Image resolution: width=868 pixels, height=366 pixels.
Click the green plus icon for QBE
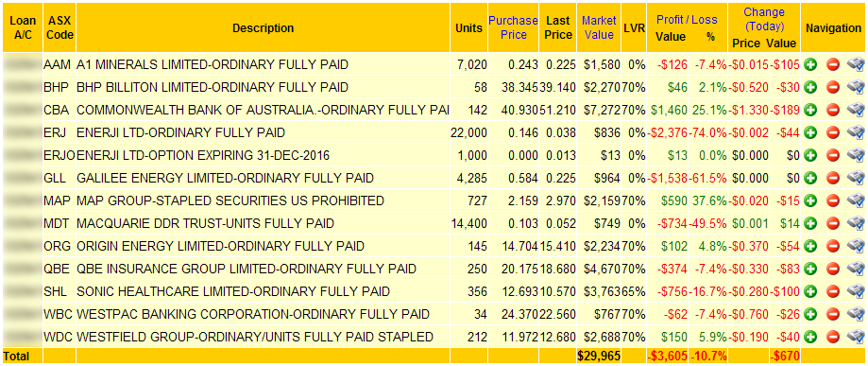811,269
